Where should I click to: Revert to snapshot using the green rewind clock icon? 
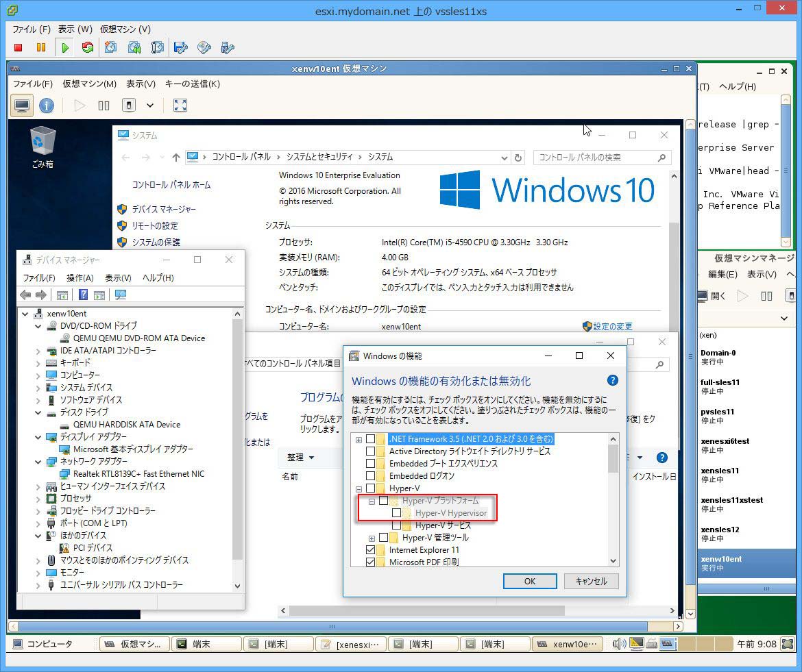[134, 47]
